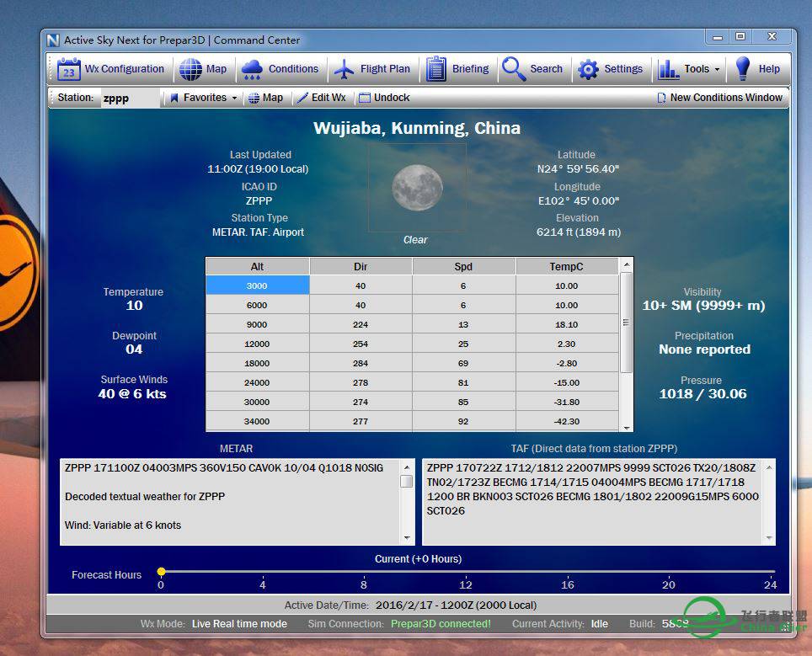Click the Spd column header
812x656 pixels.
coord(463,267)
